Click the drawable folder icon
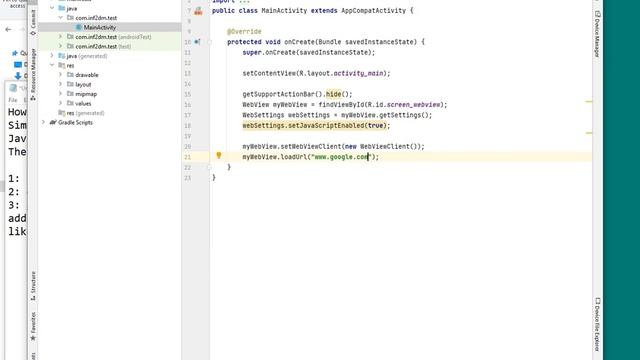This screenshot has height=360, width=640. pos(70,75)
